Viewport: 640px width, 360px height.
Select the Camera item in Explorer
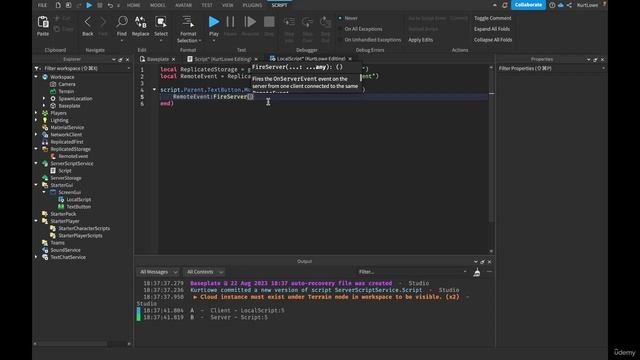point(67,84)
